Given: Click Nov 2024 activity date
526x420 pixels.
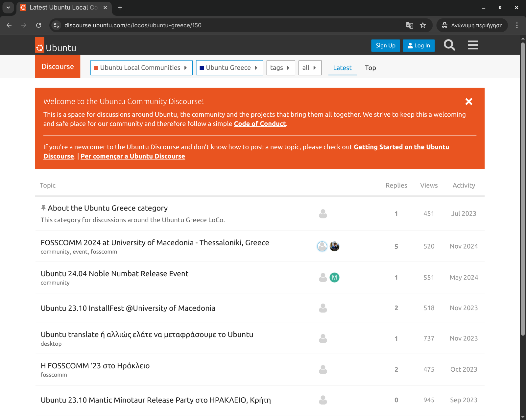Looking at the screenshot, I should (x=464, y=246).
